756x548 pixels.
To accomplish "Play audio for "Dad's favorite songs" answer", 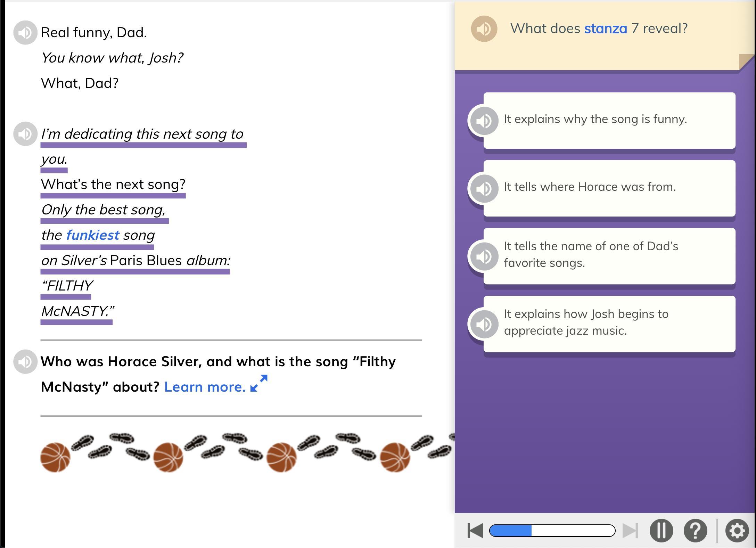I will coord(484,256).
